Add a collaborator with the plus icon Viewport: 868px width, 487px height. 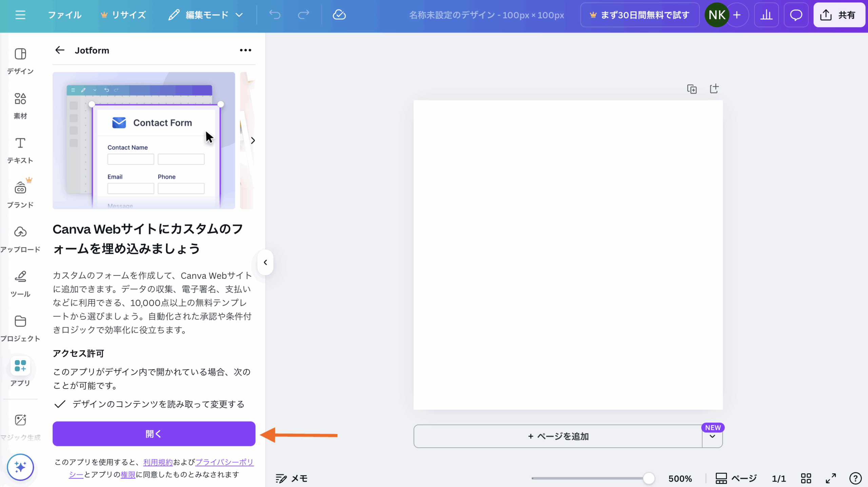[737, 15]
